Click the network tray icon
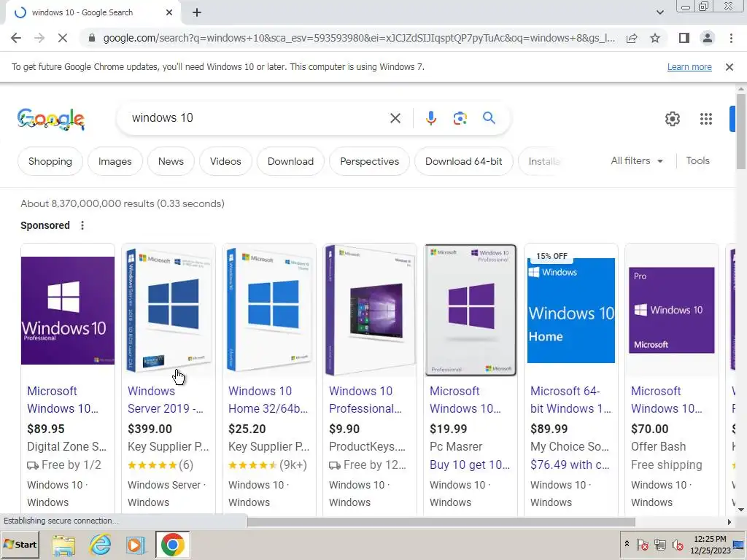 pyautogui.click(x=659, y=544)
